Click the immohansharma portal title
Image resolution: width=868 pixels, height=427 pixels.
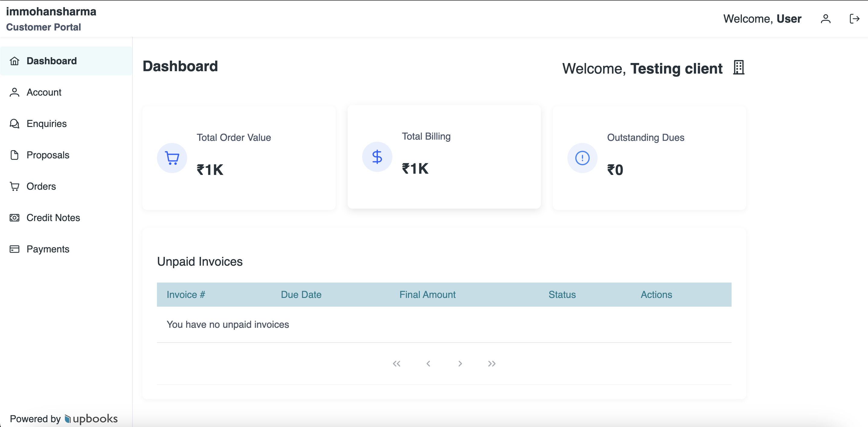tap(51, 11)
